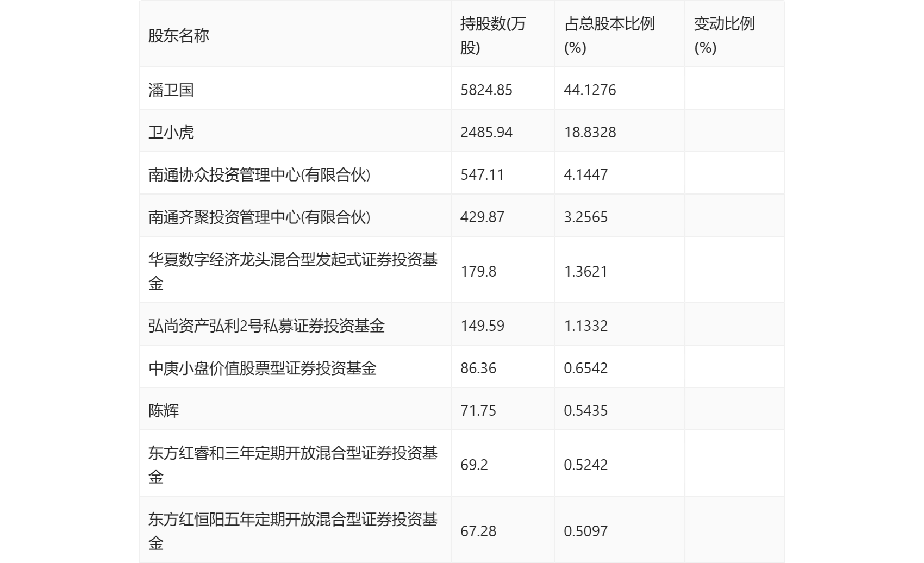
Task: Select the percentage 44.1276
Action: [590, 90]
